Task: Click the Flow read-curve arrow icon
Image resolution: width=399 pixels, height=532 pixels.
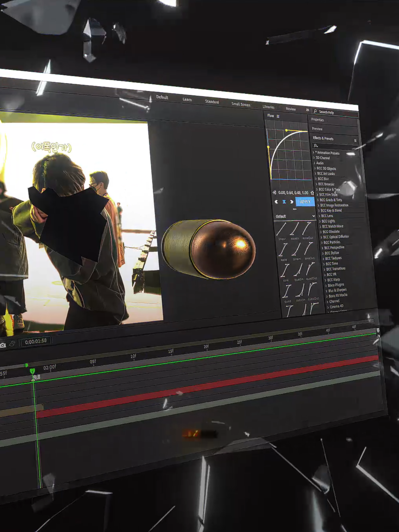Action: pos(274,192)
